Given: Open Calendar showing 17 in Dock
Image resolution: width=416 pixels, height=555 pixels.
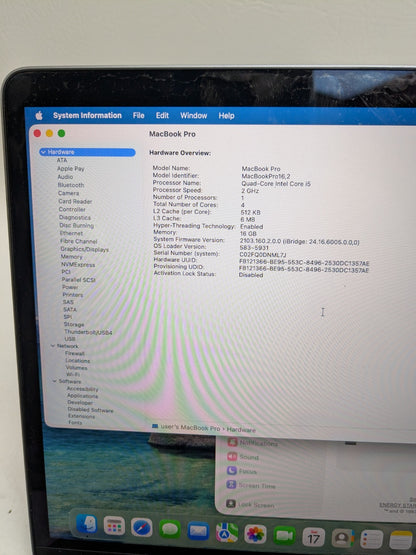Looking at the screenshot, I should click(x=313, y=537).
